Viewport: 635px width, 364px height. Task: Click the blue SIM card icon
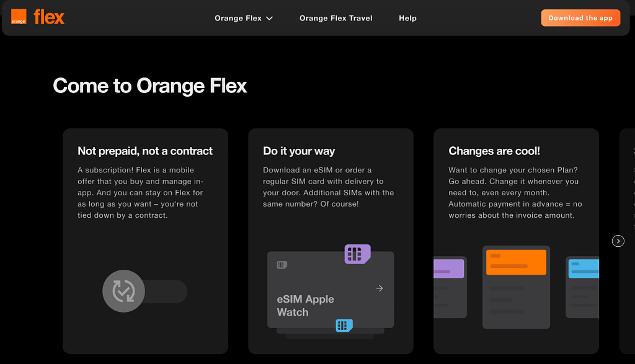tap(344, 325)
